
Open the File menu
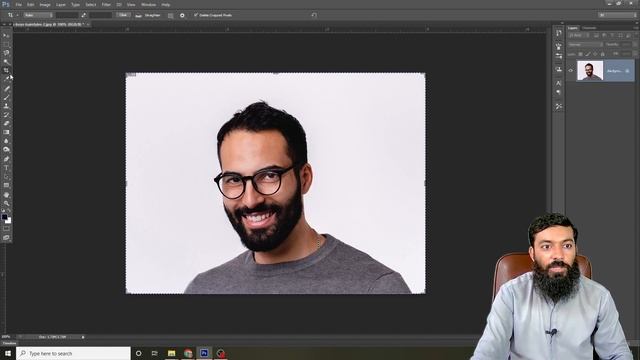coord(18,4)
